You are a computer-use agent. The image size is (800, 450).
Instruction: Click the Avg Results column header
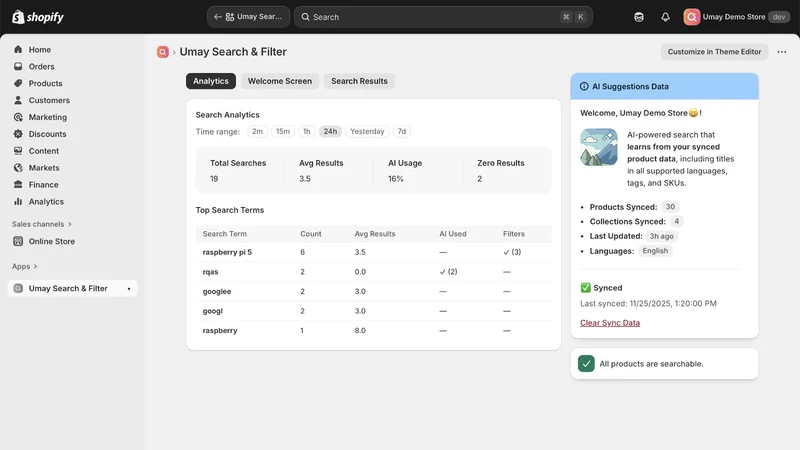[375, 234]
